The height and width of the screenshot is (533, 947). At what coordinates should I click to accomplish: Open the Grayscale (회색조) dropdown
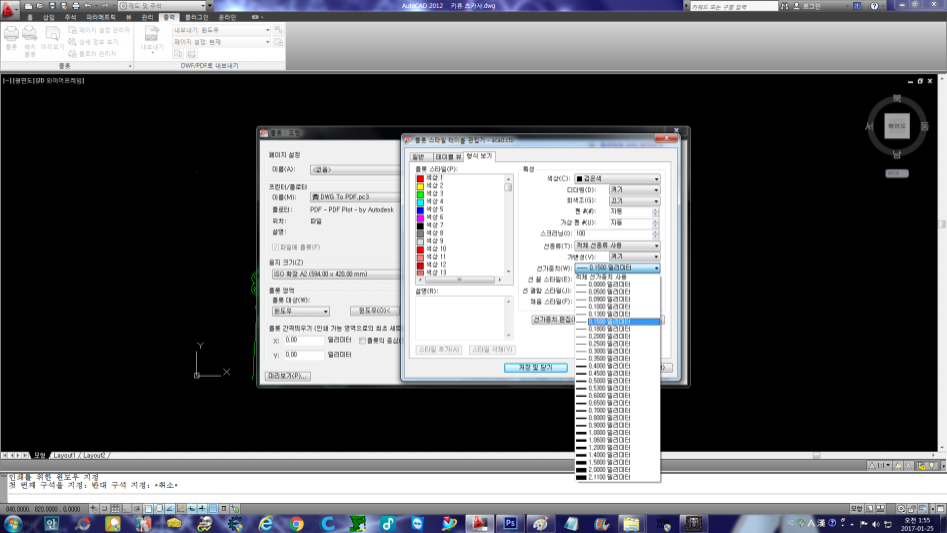[x=634, y=200]
